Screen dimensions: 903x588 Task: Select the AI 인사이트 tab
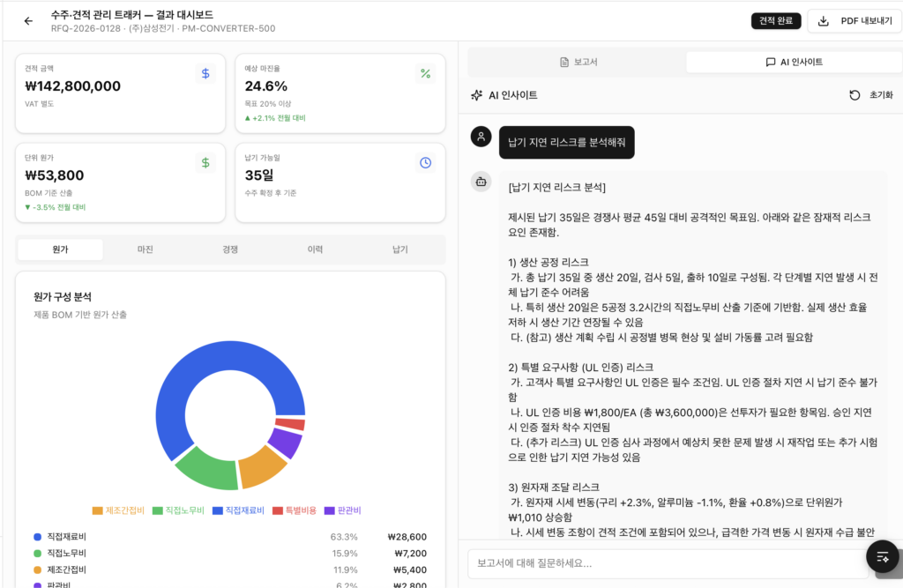click(x=794, y=63)
